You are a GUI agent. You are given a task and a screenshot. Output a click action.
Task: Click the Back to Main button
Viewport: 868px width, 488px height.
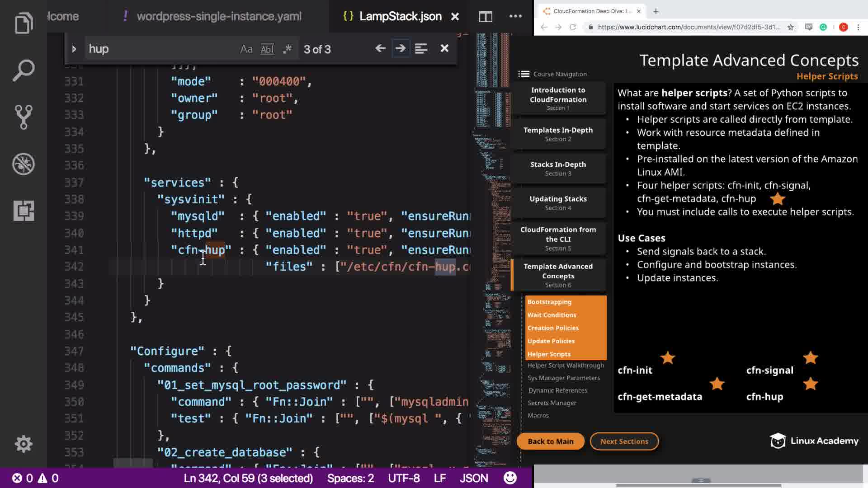pos(550,441)
